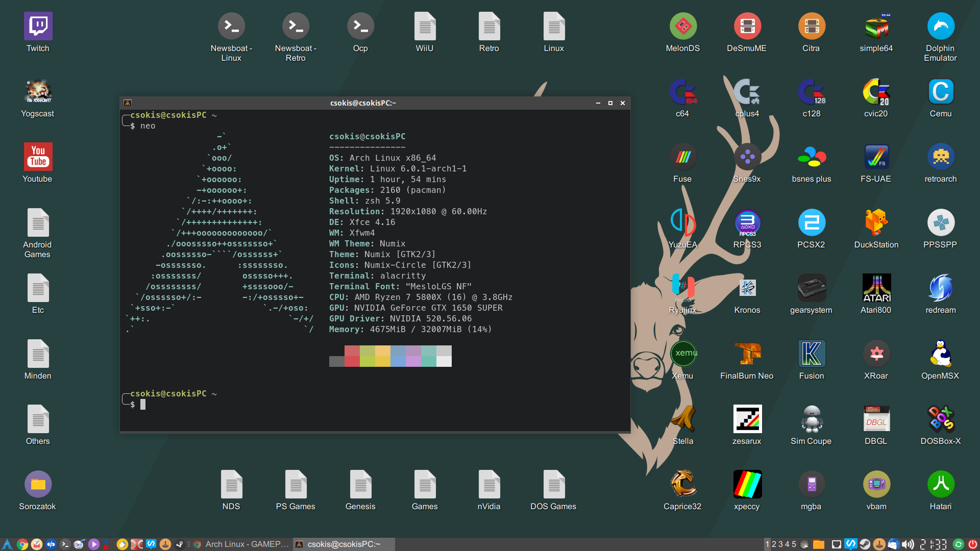The image size is (980, 551).
Task: Launch Snes9x from the desktop
Action: pos(747,157)
